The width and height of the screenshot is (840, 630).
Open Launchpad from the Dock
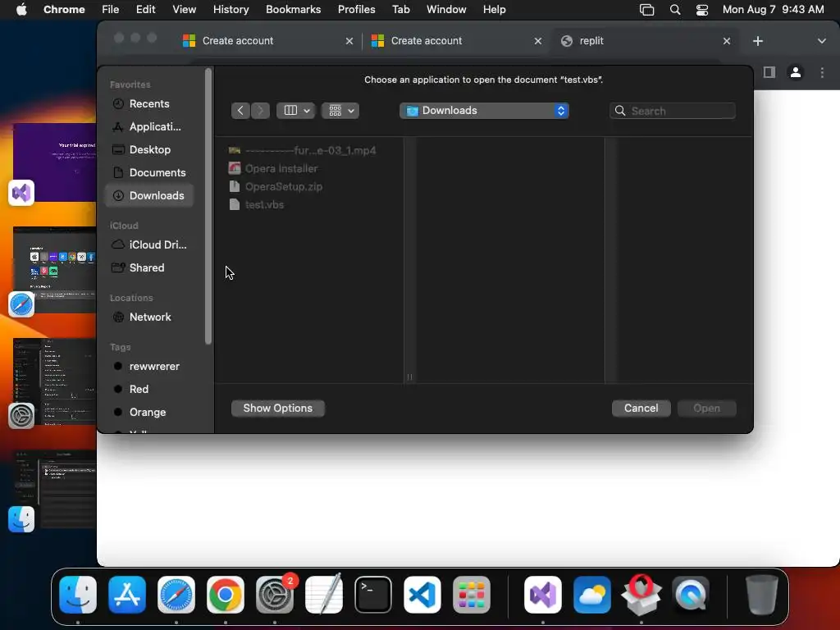click(x=472, y=595)
